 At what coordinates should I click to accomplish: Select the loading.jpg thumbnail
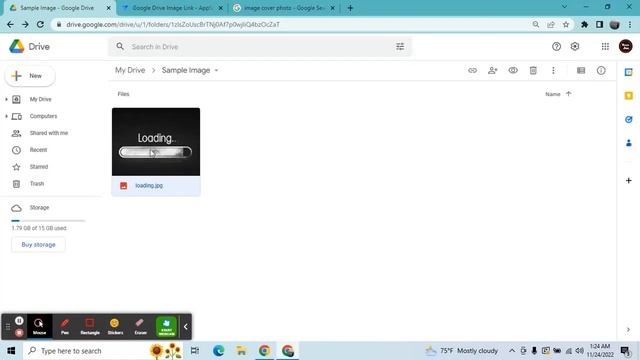[x=156, y=142]
